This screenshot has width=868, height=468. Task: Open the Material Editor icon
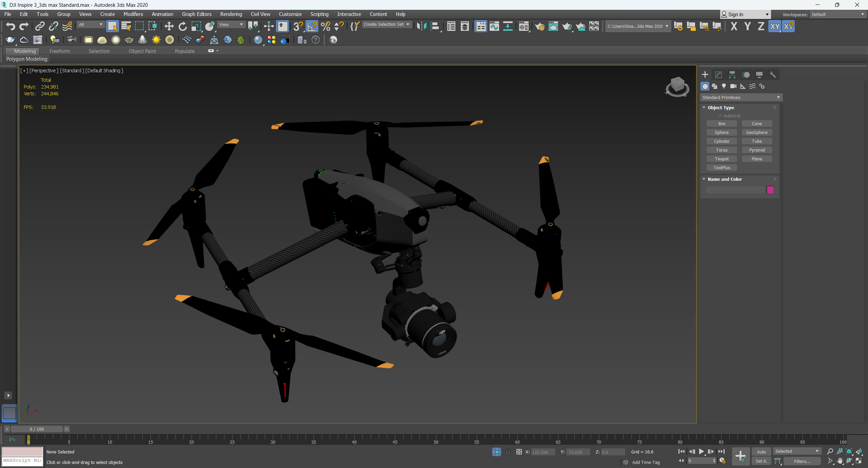[x=524, y=26]
